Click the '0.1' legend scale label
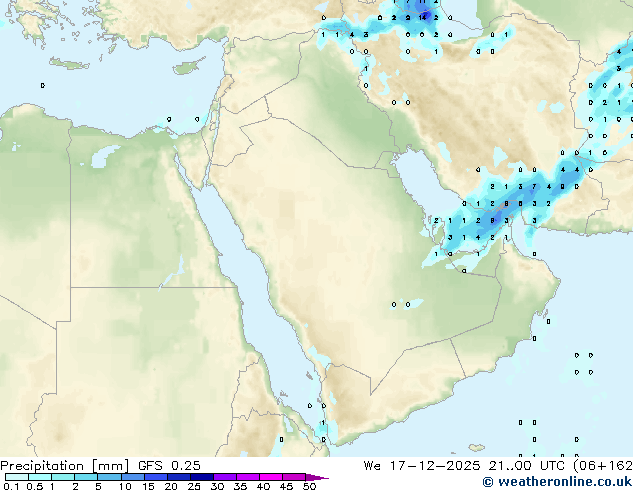The image size is (634, 490). coord(11,486)
